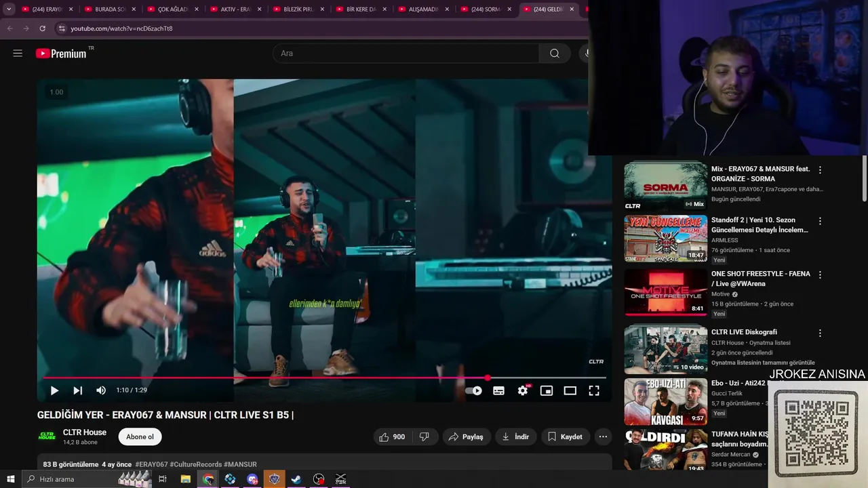Open options for CLTR LIVE Diskografi
The width and height of the screenshot is (868, 488).
[820, 333]
